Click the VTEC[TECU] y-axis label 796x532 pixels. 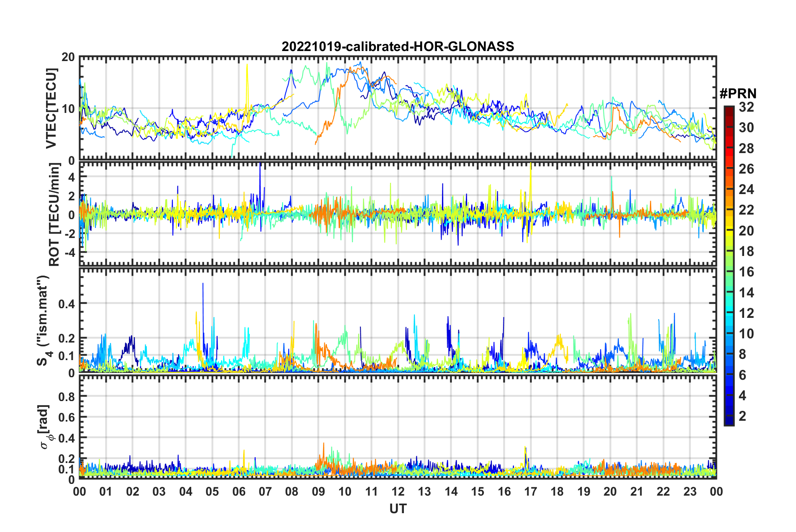click(x=51, y=108)
